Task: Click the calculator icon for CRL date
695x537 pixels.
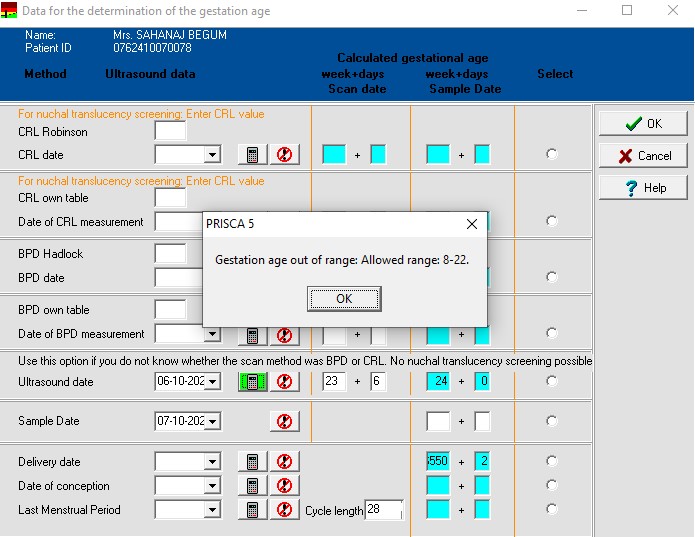Action: click(x=252, y=155)
